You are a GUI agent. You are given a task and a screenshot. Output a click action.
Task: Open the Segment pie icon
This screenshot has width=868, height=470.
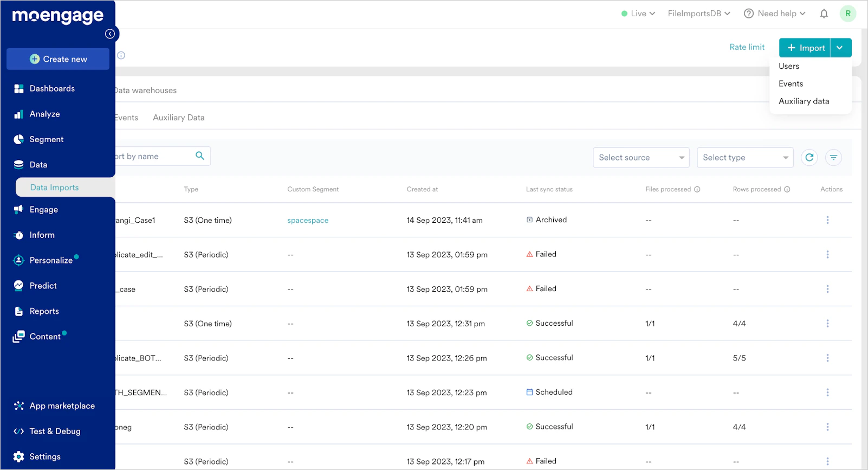19,139
